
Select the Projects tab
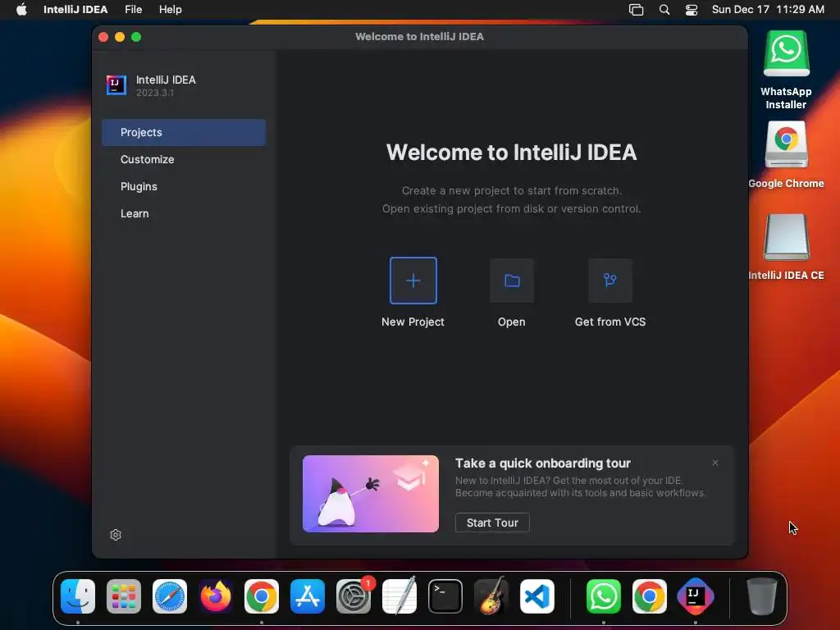coord(184,132)
